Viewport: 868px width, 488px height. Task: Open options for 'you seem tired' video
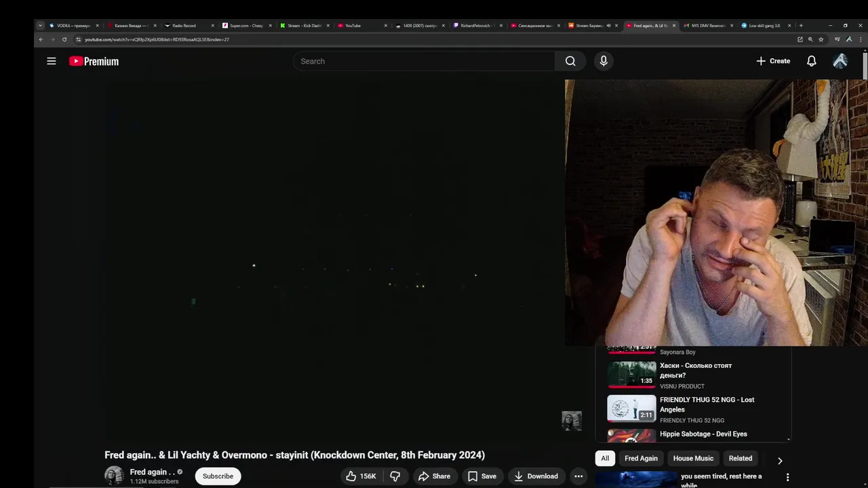pyautogui.click(x=787, y=477)
